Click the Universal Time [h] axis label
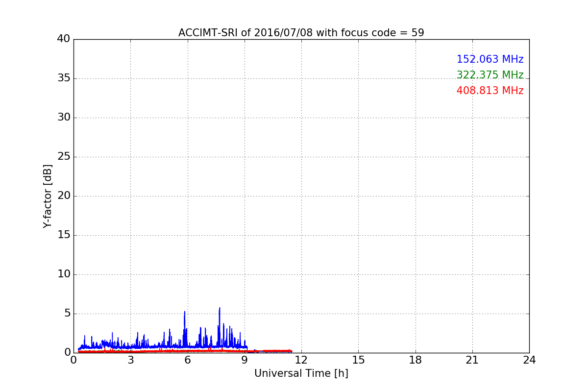This screenshot has width=588, height=392. [x=301, y=373]
